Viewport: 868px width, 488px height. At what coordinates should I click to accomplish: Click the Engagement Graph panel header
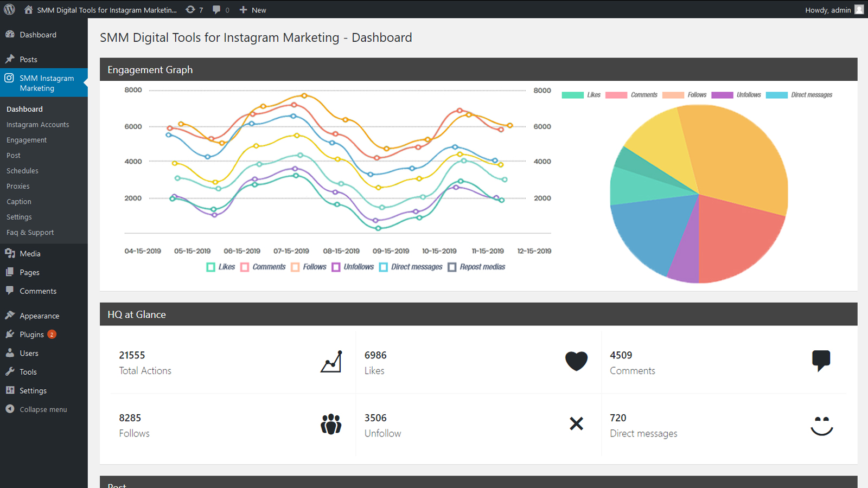click(478, 69)
